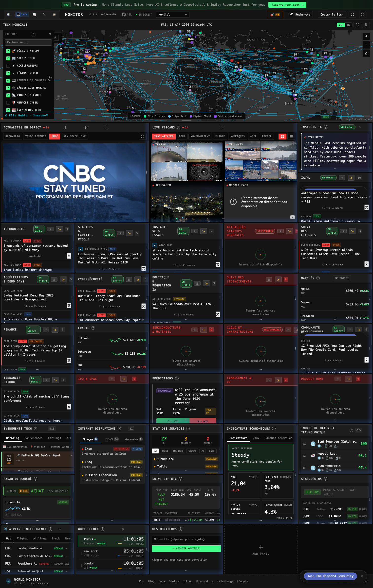373x588 pixels.
Task: Click Reserve your spot button
Action: 287,5
